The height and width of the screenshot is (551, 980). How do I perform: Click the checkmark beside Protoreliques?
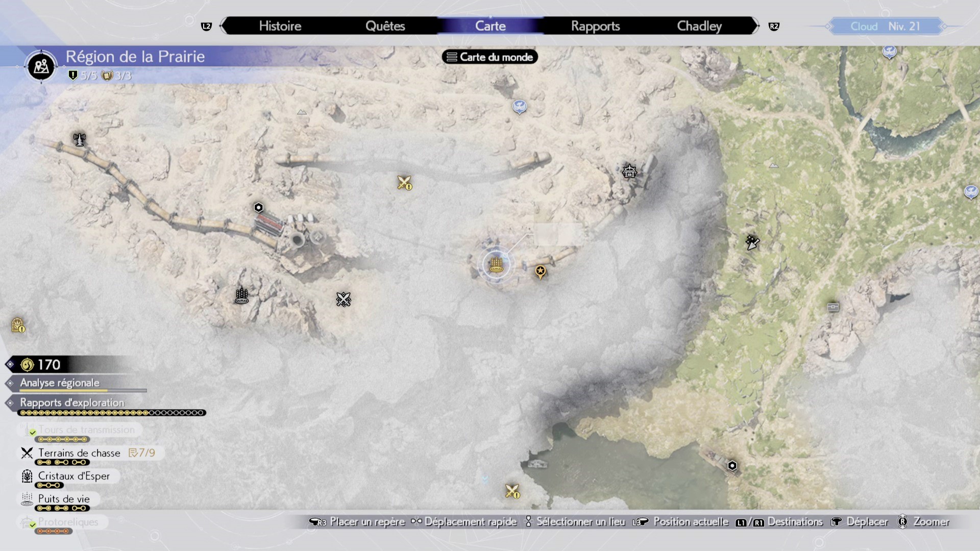pos(32,524)
